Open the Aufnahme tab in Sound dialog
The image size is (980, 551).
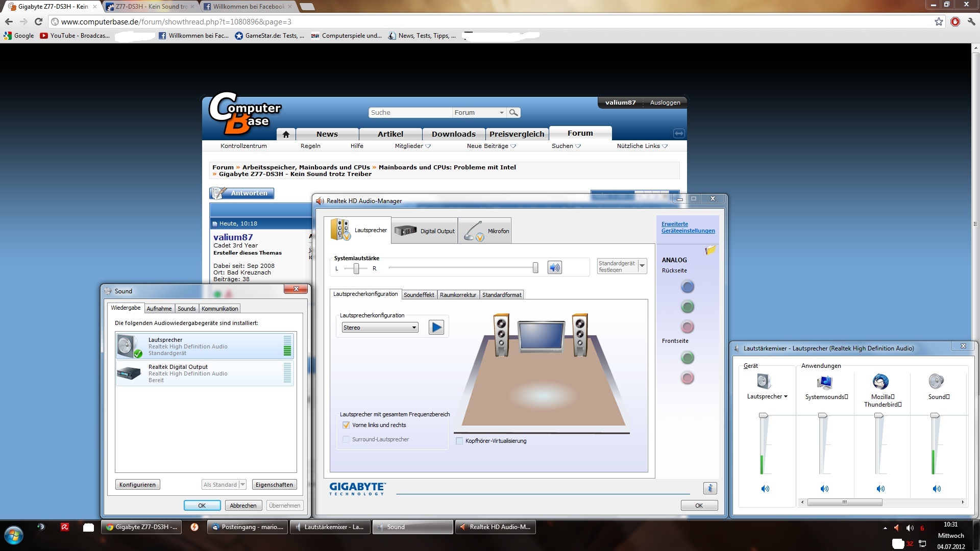159,309
